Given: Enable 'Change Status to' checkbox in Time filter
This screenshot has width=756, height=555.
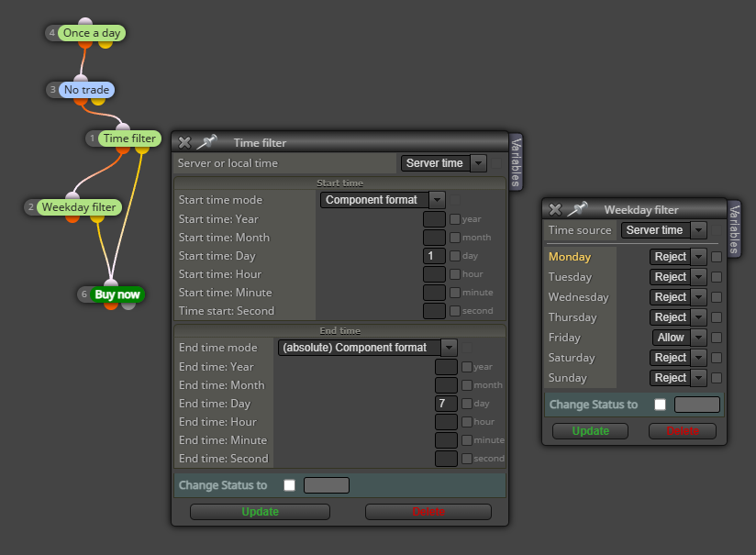Looking at the screenshot, I should (289, 485).
